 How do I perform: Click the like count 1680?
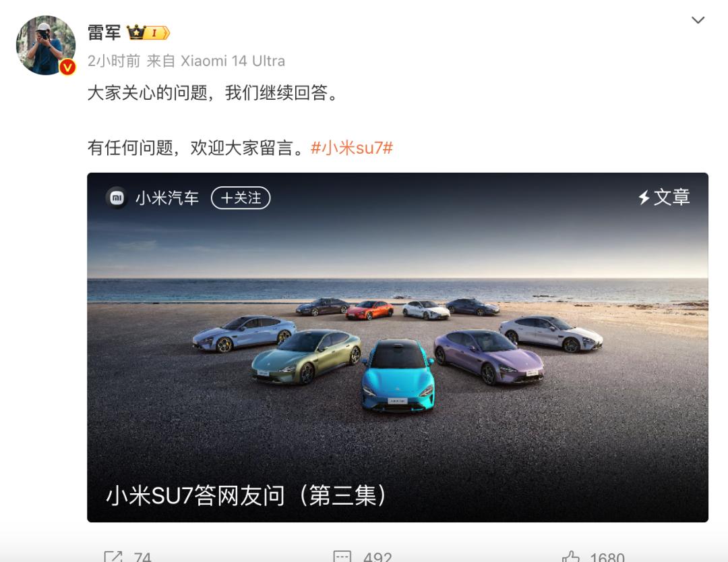[607, 557]
